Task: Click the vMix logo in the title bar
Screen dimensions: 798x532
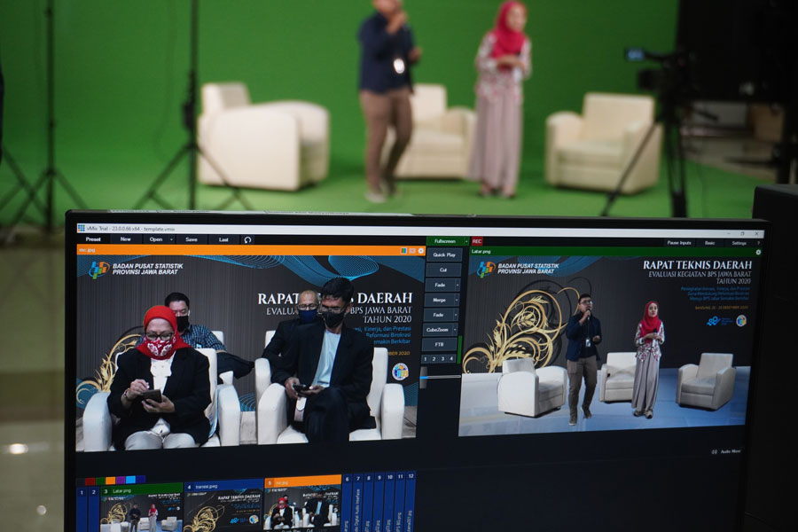Action: point(80,228)
